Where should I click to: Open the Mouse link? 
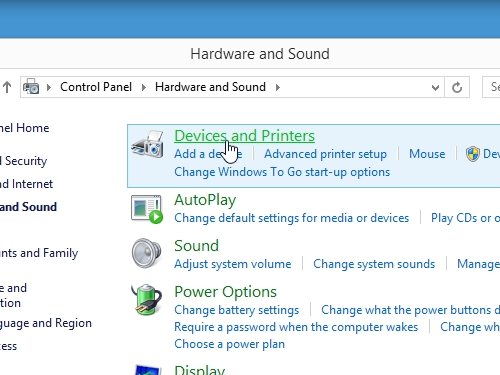click(427, 154)
